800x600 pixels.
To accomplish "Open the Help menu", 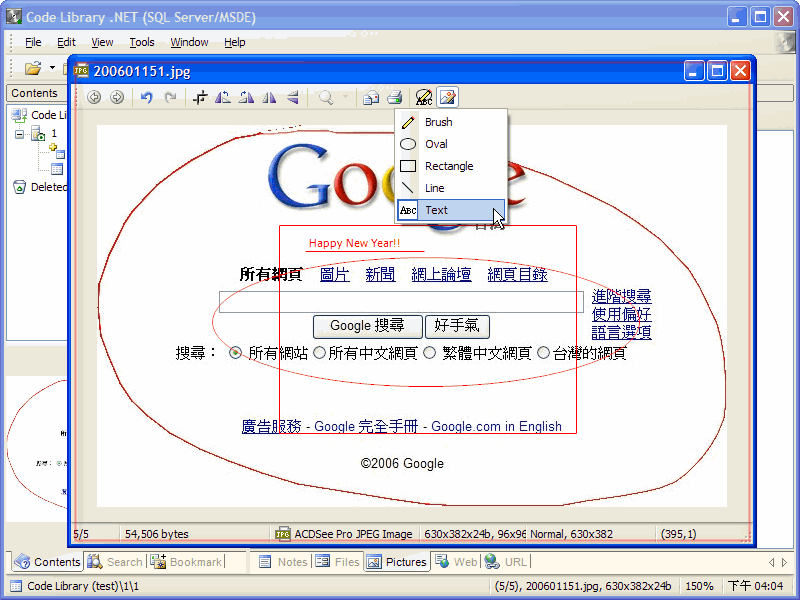I will coord(235,42).
